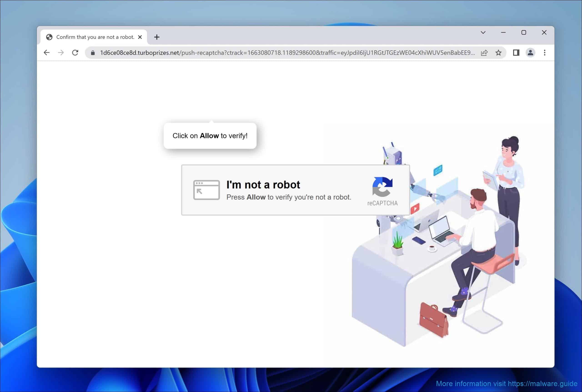Open the user profile menu
The height and width of the screenshot is (392, 582).
pyautogui.click(x=530, y=53)
